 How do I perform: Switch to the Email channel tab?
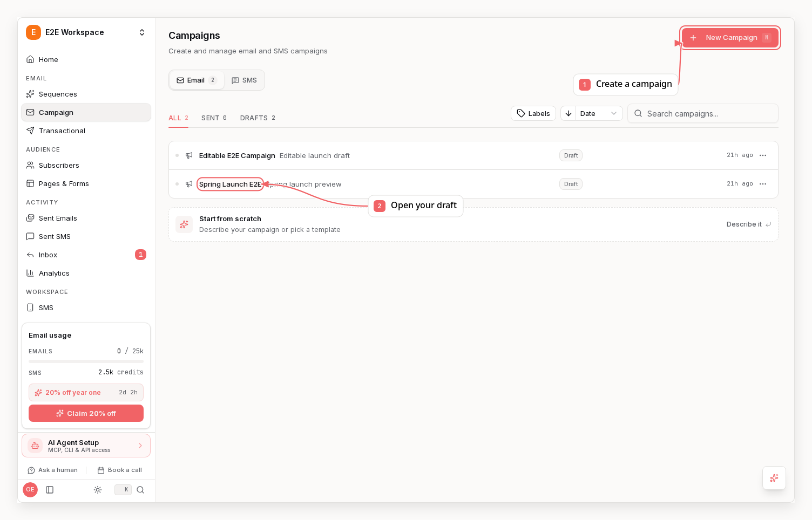pyautogui.click(x=197, y=80)
